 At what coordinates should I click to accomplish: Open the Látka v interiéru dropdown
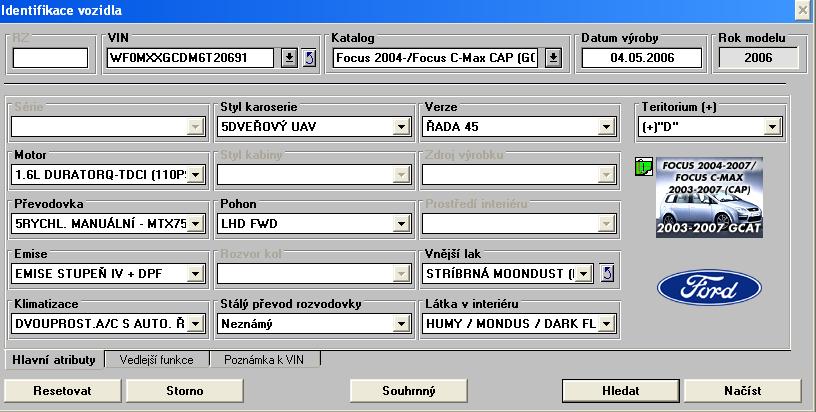605,323
